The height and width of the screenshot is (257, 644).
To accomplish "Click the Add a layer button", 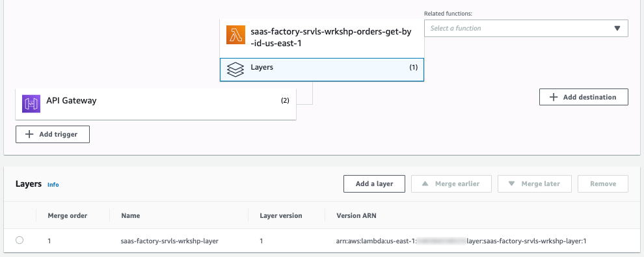I will (374, 184).
